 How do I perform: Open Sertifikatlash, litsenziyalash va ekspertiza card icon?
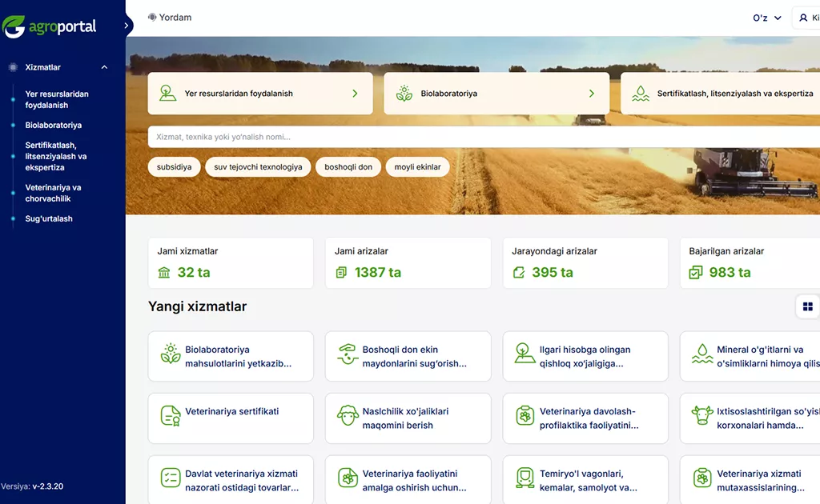(x=640, y=93)
